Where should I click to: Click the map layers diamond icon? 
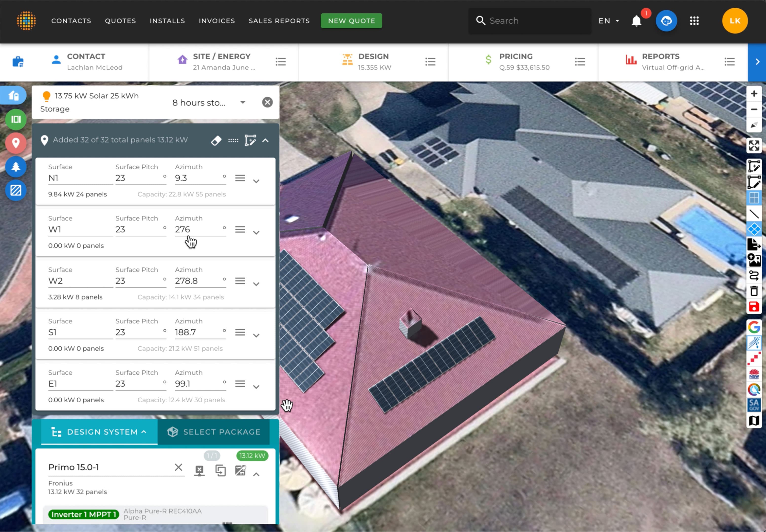click(755, 229)
